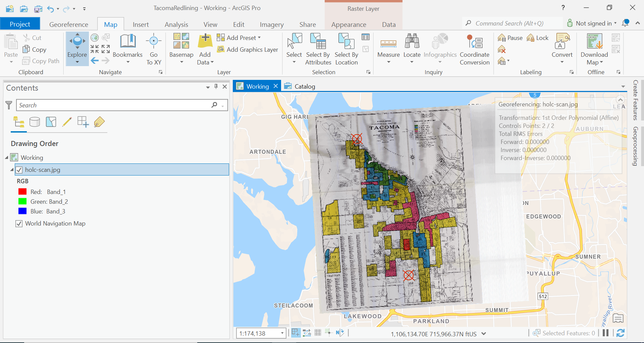Open Select By Location
The width and height of the screenshot is (644, 343).
click(x=346, y=49)
